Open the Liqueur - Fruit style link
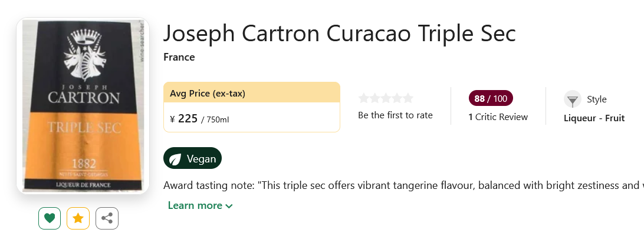 click(x=594, y=118)
